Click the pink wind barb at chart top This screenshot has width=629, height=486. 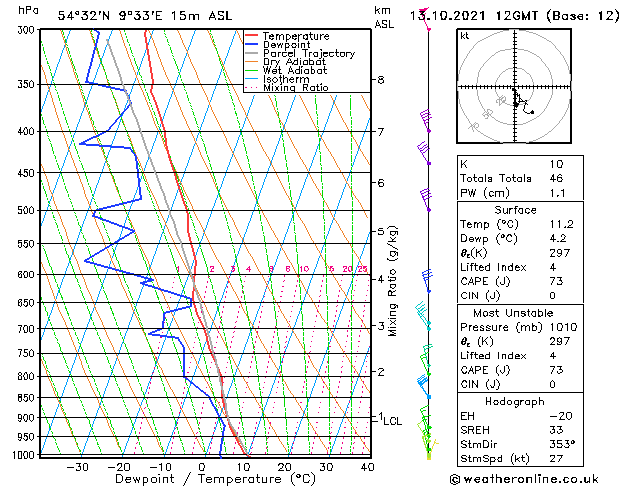pos(424,18)
